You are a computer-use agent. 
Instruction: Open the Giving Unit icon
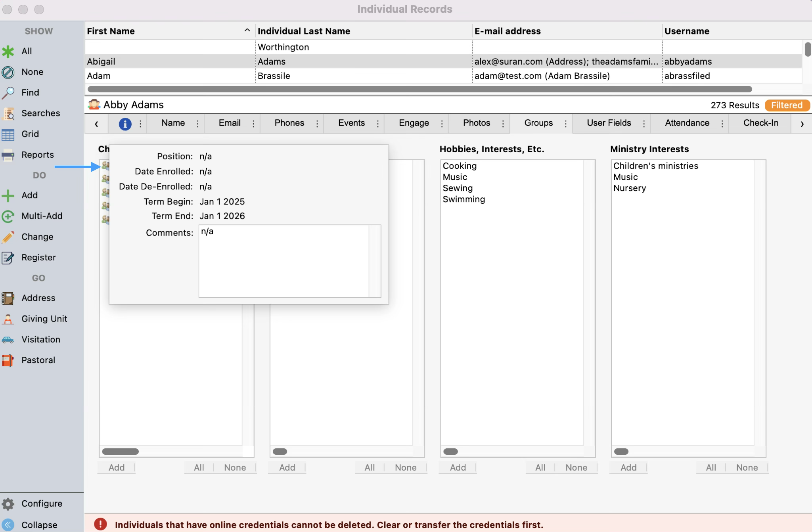8,319
